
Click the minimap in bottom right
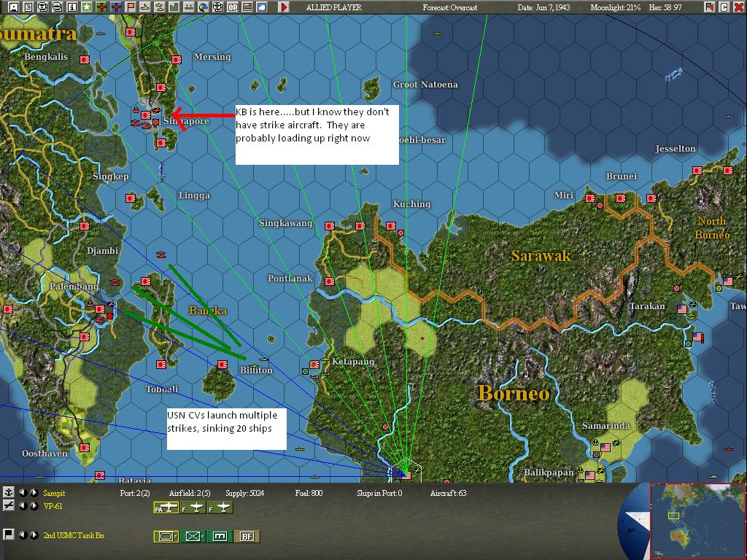697,521
